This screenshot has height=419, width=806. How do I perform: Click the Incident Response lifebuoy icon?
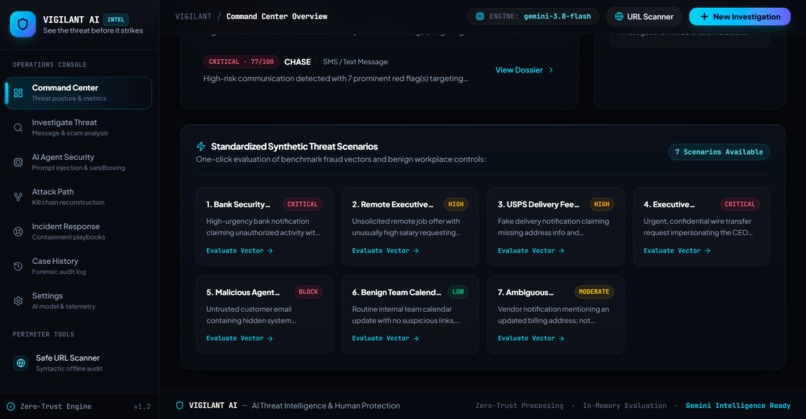(x=18, y=232)
